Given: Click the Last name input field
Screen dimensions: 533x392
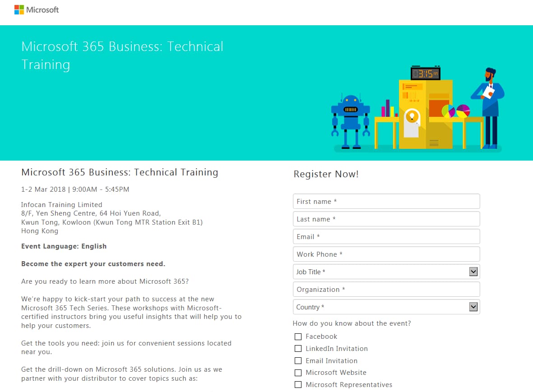Looking at the screenshot, I should (386, 219).
